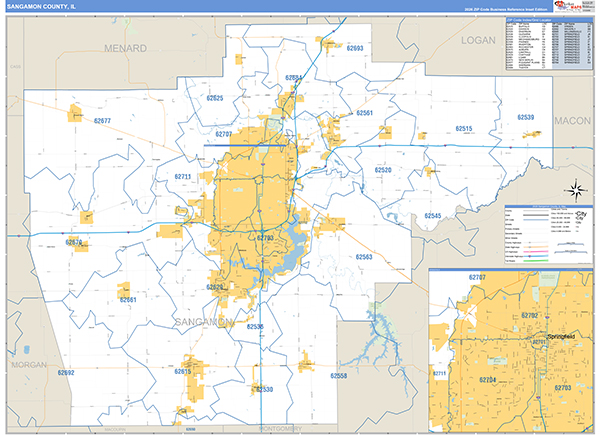The height and width of the screenshot is (435, 600).
Task: Click ZIP label 62711 on the main map
Action: [183, 177]
